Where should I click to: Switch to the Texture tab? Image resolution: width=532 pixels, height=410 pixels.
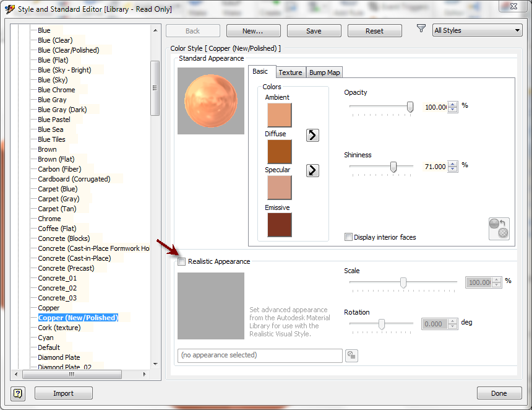[291, 72]
